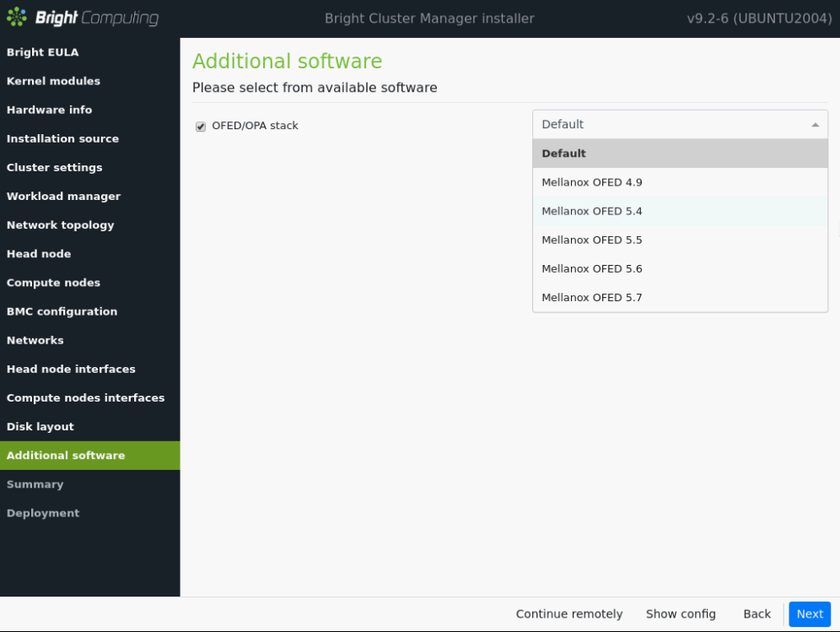This screenshot has height=632, width=840.
Task: Open the Deployment step
Action: point(90,513)
